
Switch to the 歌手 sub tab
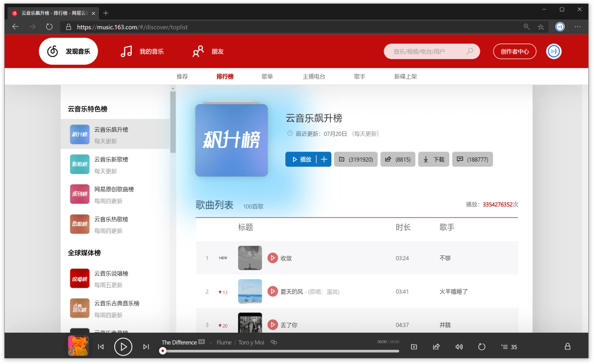tap(360, 77)
